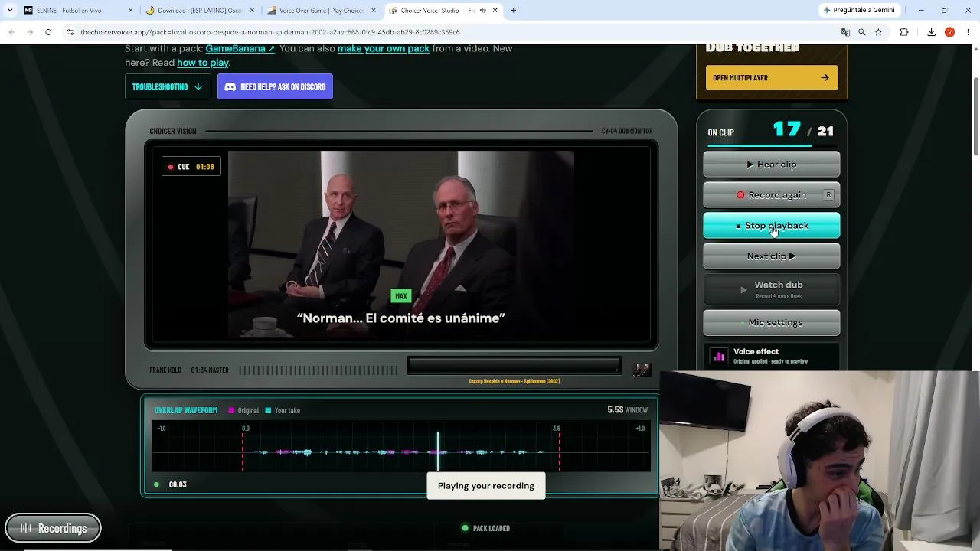Viewport: 980px width, 551px height.
Task: Open a new browser tab
Action: click(x=513, y=10)
